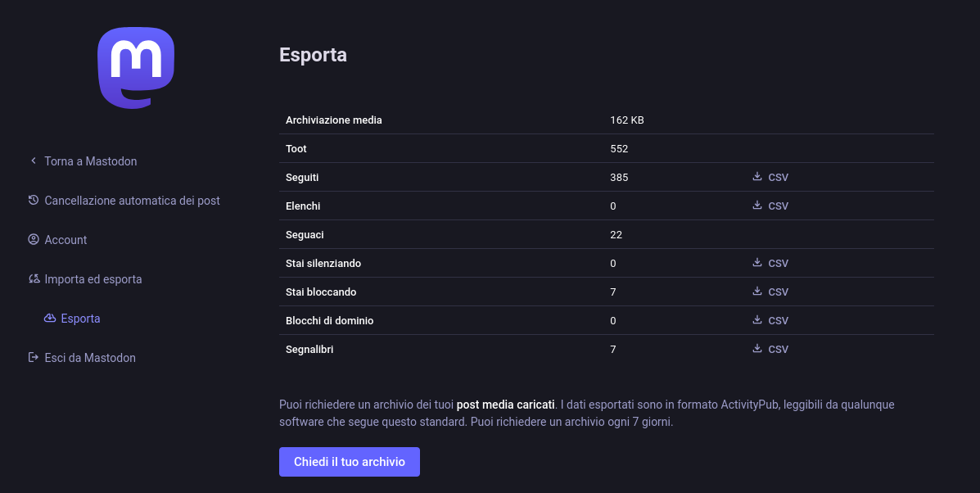
Task: Open Cancellazione automatica dei post page
Action: pyautogui.click(x=132, y=201)
